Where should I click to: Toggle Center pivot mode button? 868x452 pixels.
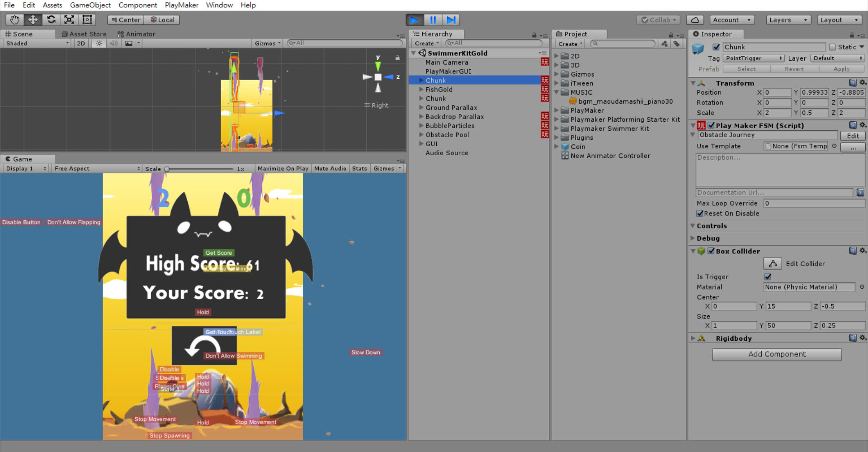pyautogui.click(x=126, y=20)
